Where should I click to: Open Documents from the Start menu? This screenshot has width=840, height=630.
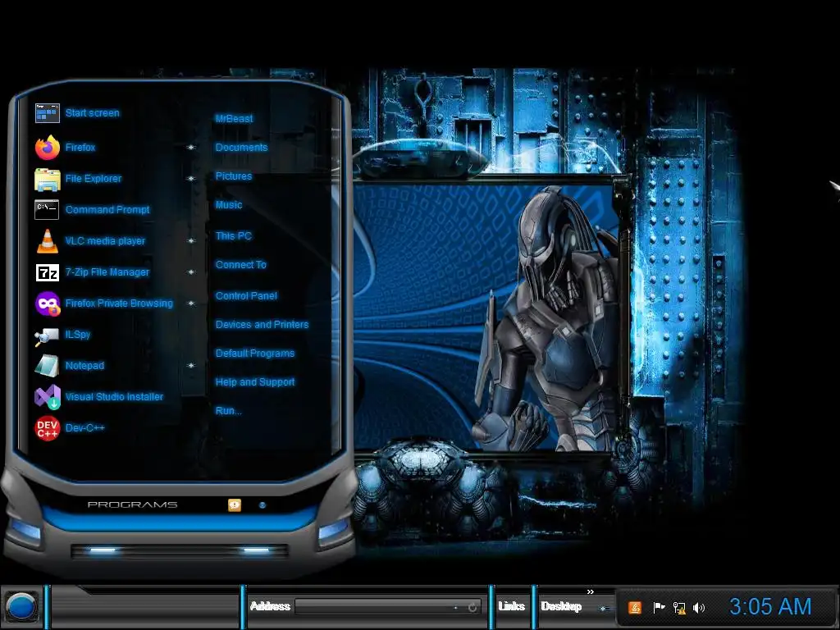tap(241, 148)
